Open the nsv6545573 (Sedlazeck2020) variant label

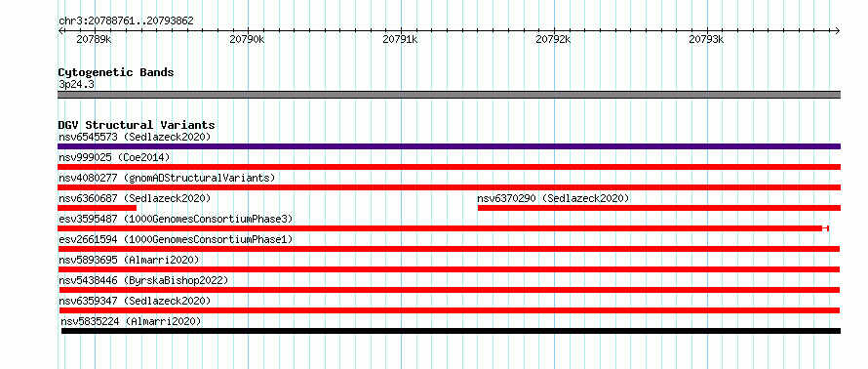point(135,137)
